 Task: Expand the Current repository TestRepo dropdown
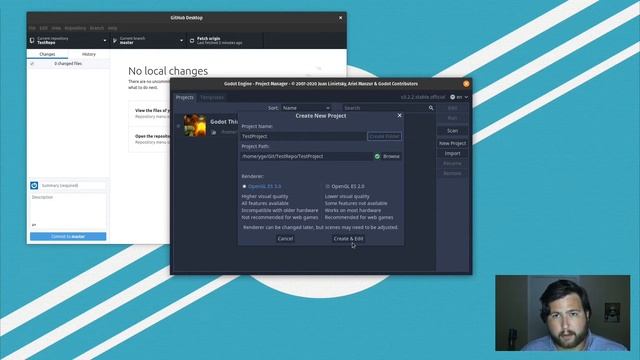pos(68,40)
